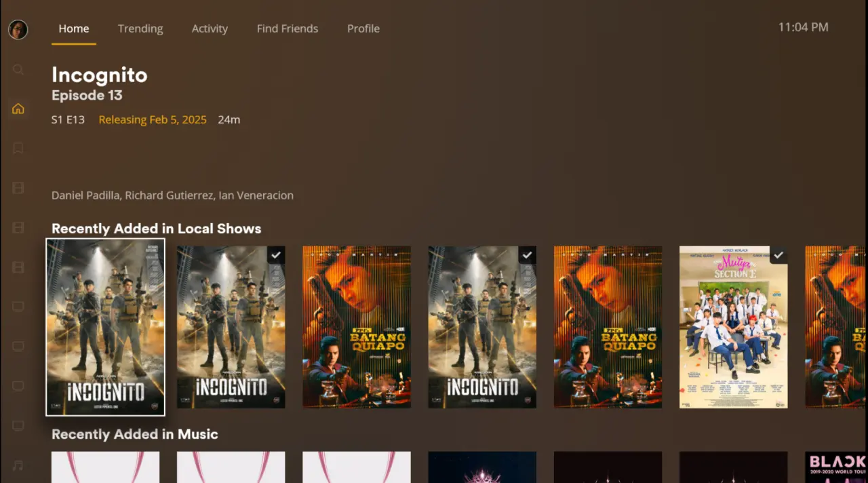The width and height of the screenshot is (868, 483).
Task: Switch to the Trending tab
Action: pos(140,28)
